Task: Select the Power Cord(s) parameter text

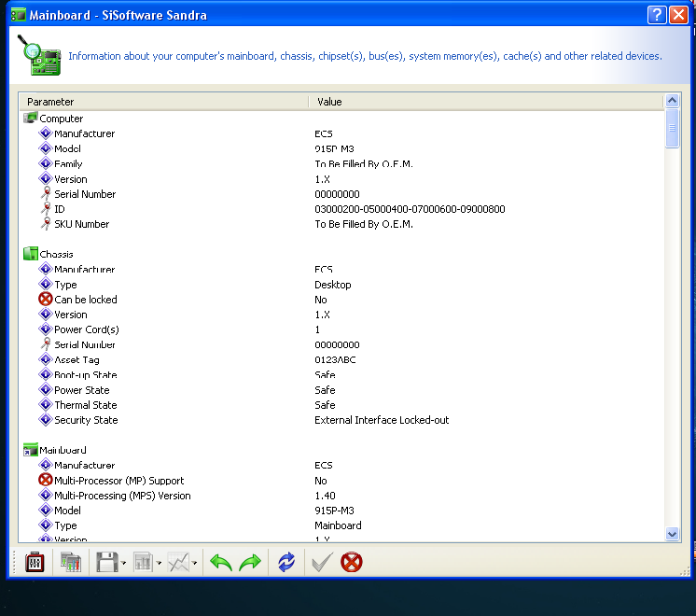Action: pyautogui.click(x=87, y=329)
